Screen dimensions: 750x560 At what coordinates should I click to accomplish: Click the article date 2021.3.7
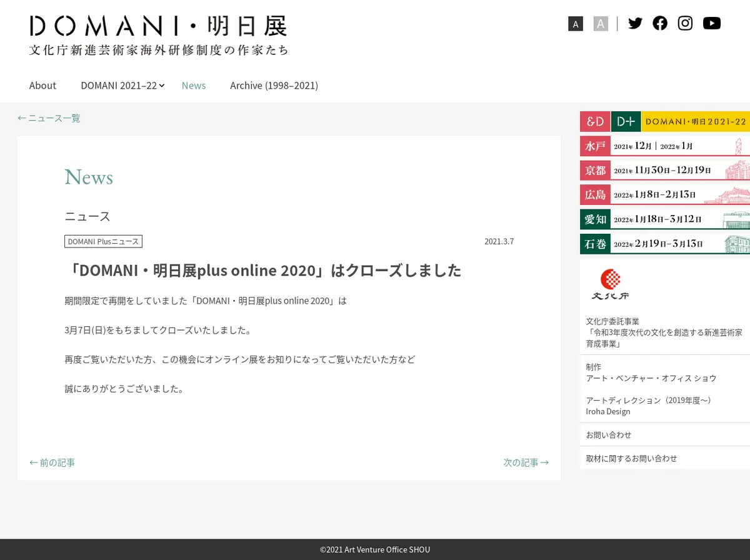click(499, 241)
